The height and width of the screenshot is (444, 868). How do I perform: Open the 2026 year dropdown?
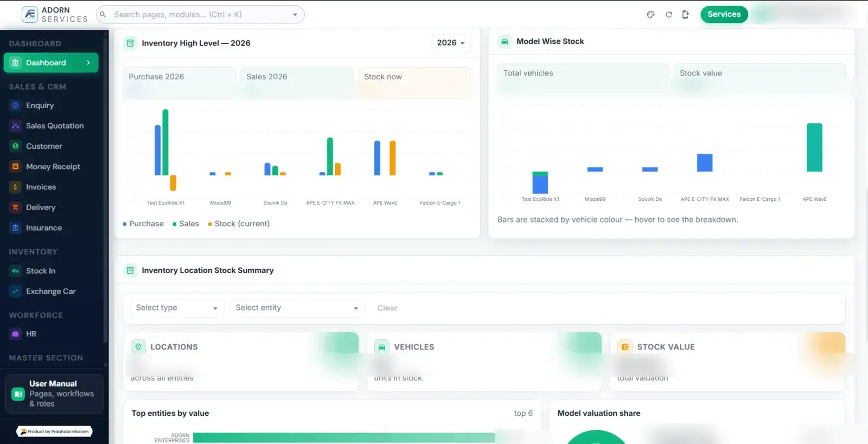pyautogui.click(x=451, y=43)
